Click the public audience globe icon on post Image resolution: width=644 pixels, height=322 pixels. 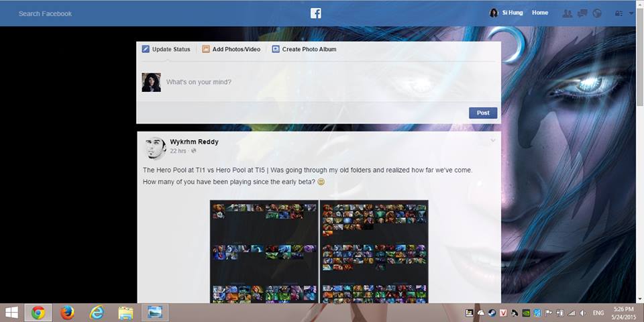(194, 151)
